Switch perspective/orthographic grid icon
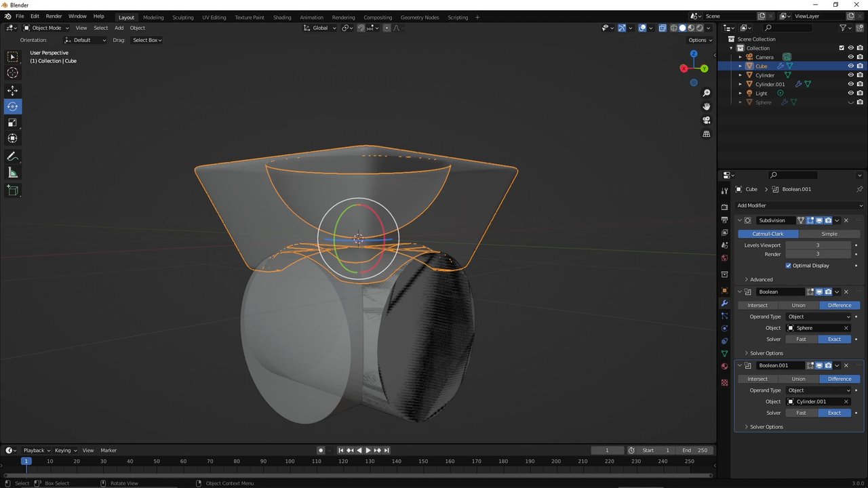868x488 pixels. coord(706,134)
